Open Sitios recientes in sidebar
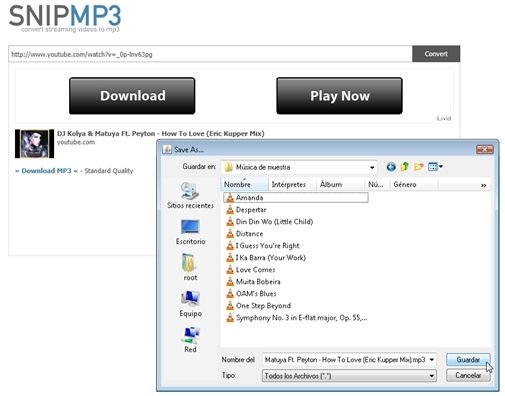 click(x=190, y=196)
